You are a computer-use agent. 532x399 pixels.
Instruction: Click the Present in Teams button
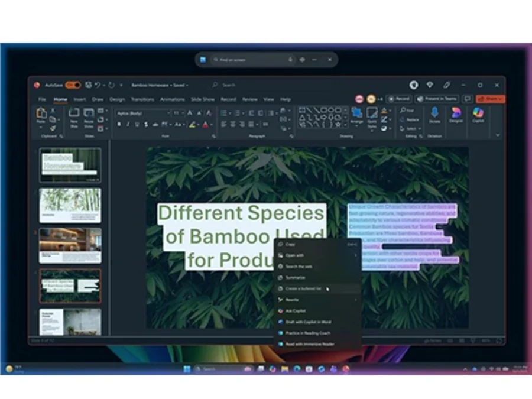[x=437, y=99]
